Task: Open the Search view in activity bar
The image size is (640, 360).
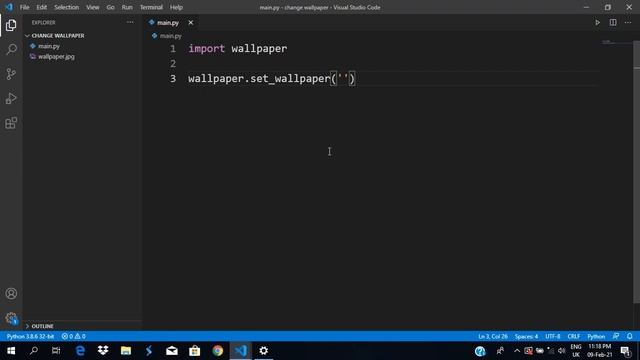Action: coord(11,49)
